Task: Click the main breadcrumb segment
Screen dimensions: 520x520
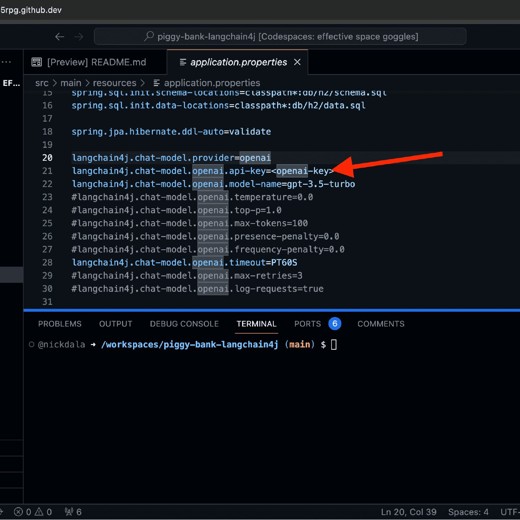Action: click(71, 83)
